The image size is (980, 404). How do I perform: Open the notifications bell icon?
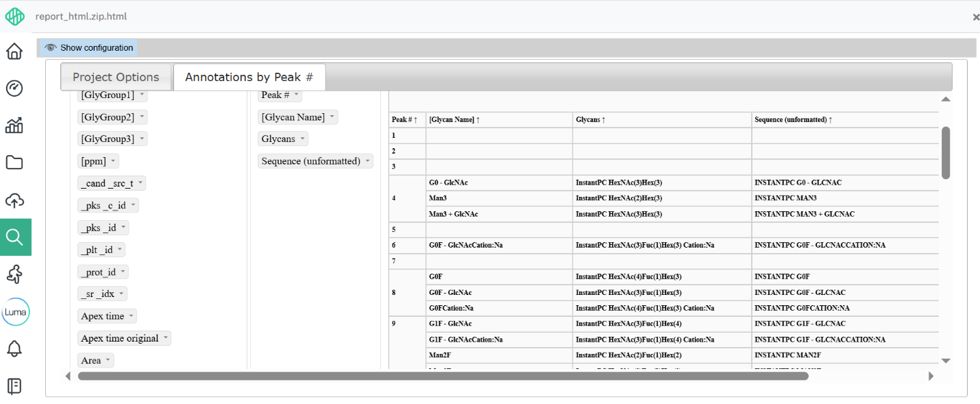tap(14, 349)
